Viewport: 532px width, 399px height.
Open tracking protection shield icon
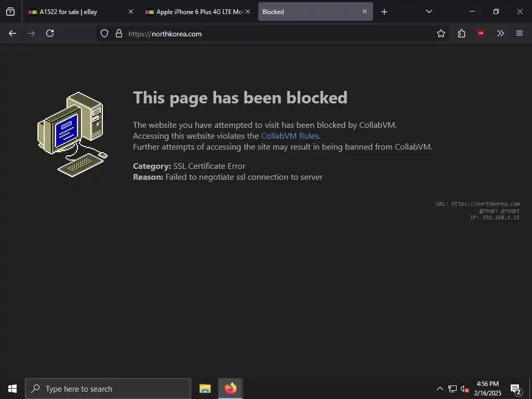(104, 33)
